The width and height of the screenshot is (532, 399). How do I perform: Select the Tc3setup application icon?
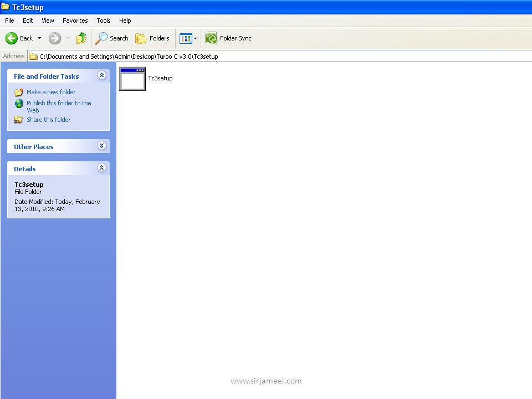[132, 79]
